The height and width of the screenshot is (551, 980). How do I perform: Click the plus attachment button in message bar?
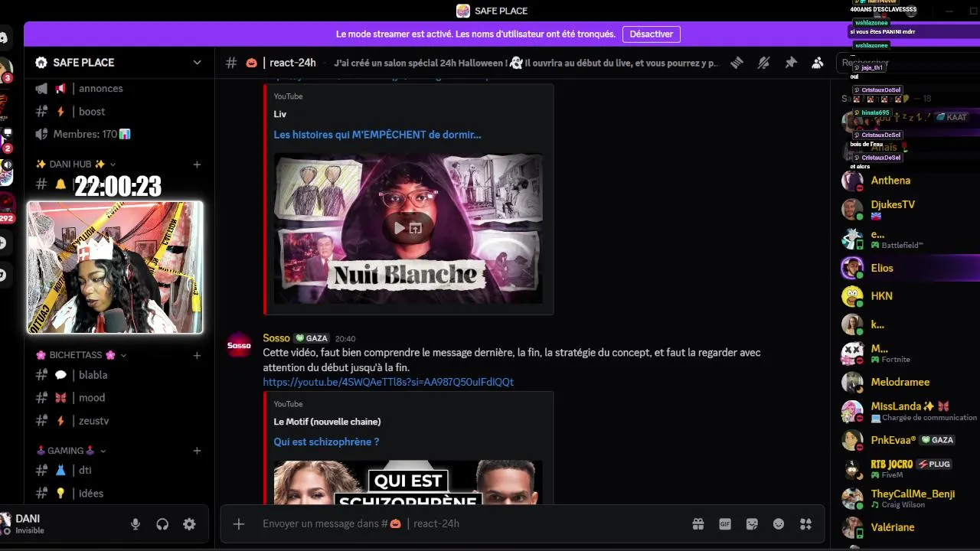(239, 524)
